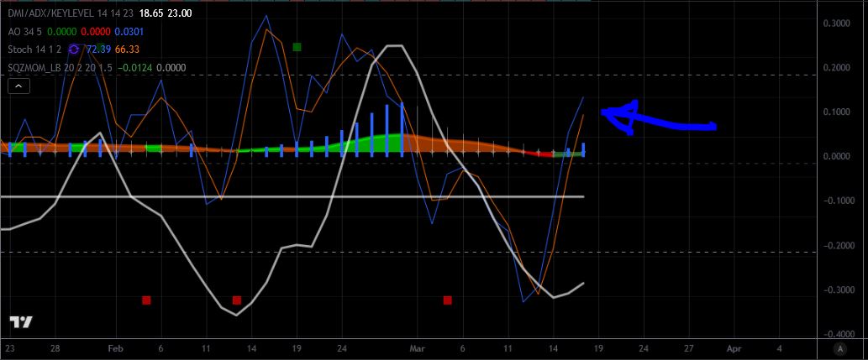The image size is (868, 360).
Task: Click the 0.1000 label on the price scale
Action: (x=836, y=112)
